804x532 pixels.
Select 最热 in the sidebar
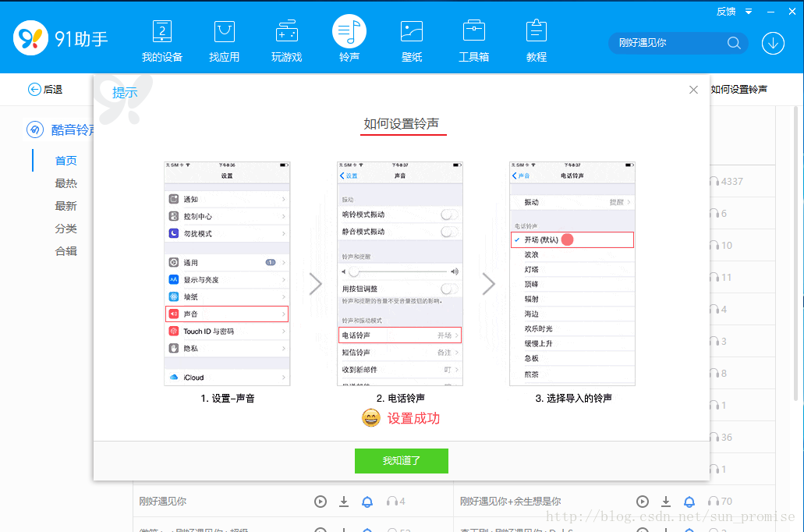pos(66,183)
